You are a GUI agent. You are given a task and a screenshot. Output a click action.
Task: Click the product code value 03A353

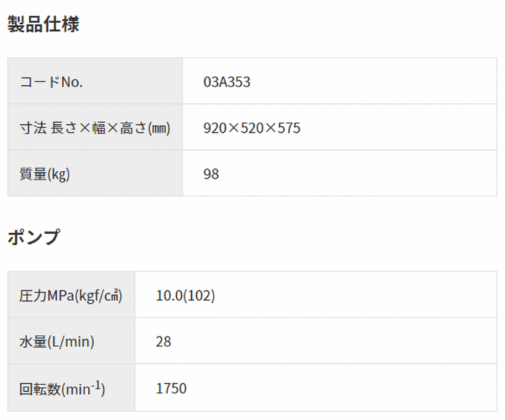(x=227, y=82)
